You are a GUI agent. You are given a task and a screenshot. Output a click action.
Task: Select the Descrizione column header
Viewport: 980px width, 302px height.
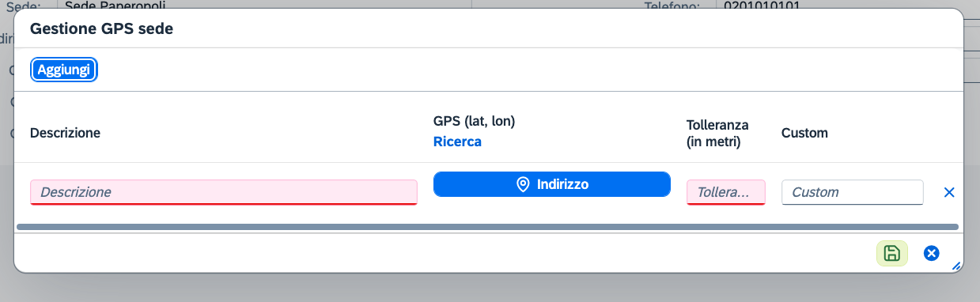pos(65,133)
